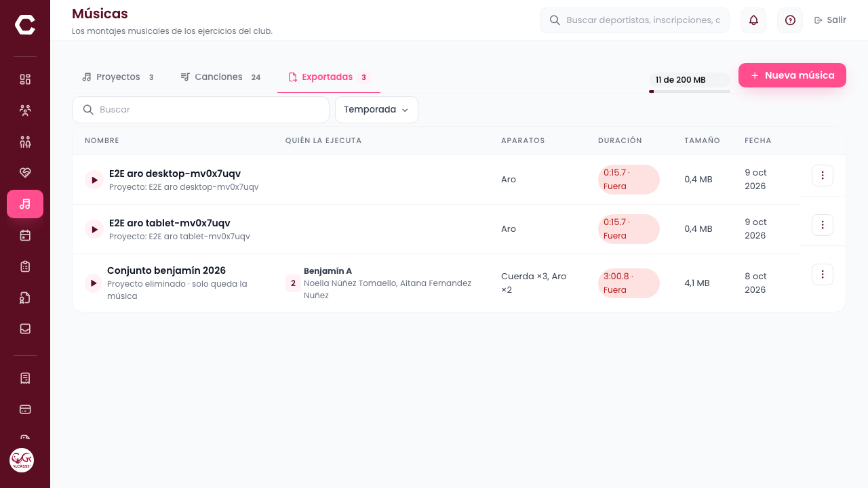The image size is (868, 488).
Task: Switch to the Canciones tab
Action: 221,77
